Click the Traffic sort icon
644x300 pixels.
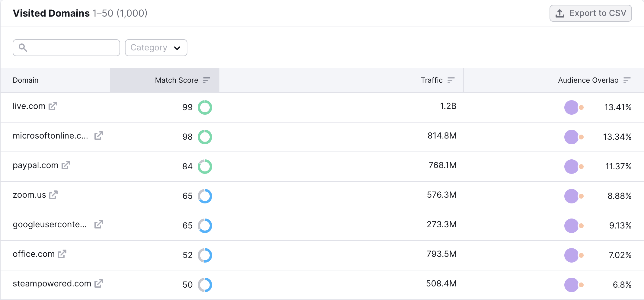[451, 80]
